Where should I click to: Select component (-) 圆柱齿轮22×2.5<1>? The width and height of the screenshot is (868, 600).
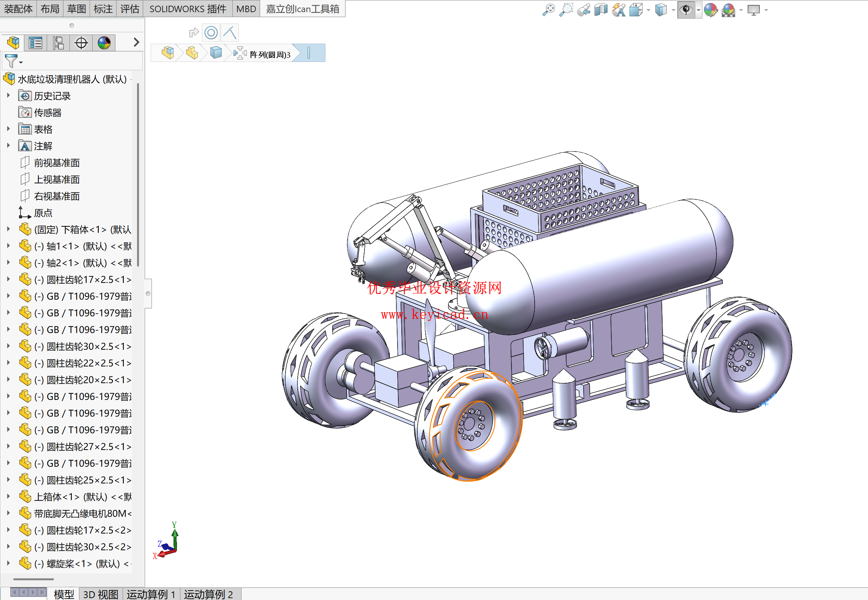[82, 363]
